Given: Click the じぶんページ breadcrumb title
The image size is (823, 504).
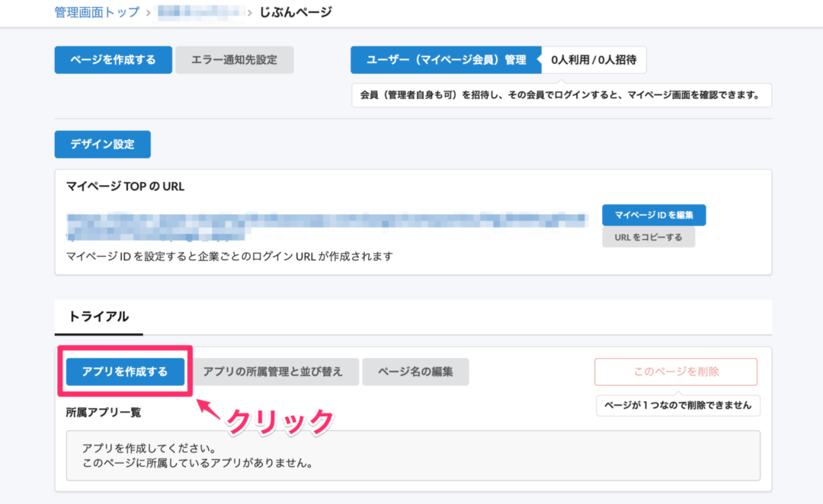Looking at the screenshot, I should click(x=296, y=12).
